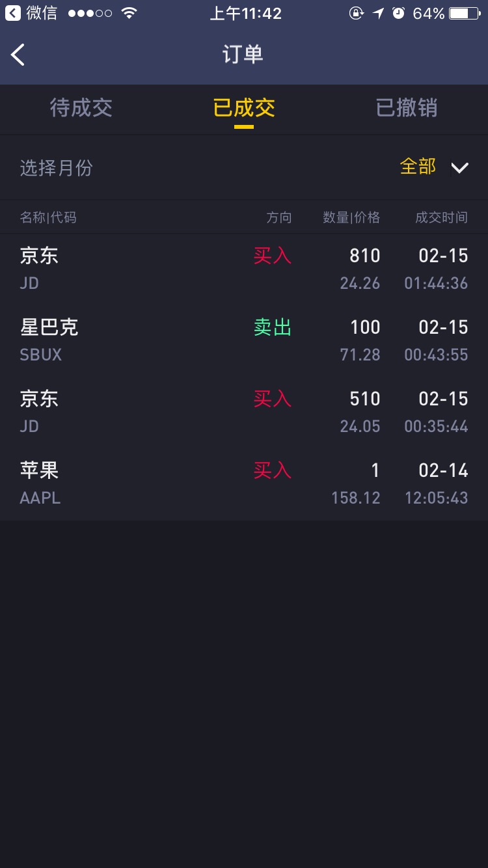This screenshot has width=488, height=868.
Task: Open the 京东 order of 810 shares
Action: (x=244, y=269)
